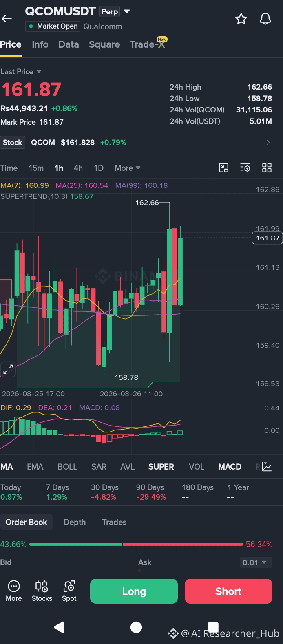
Task: Tap the 24h Vol(USDT) 5.01M value
Action: [x=261, y=121]
